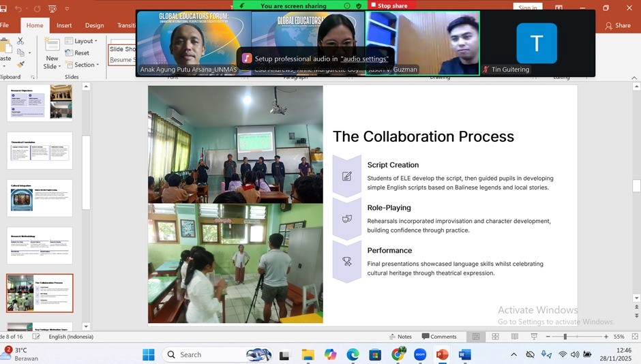Click the zoom slider handle

tap(565, 337)
